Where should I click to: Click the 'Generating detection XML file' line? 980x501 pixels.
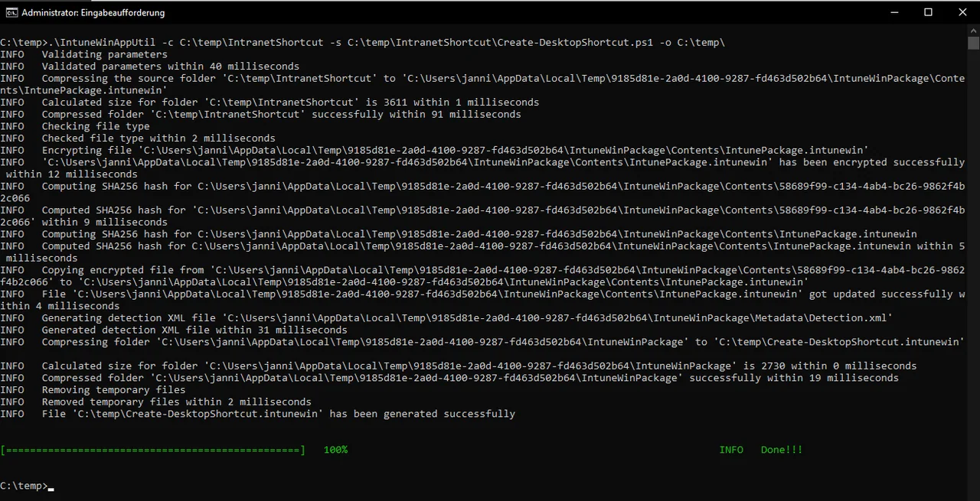click(x=446, y=318)
